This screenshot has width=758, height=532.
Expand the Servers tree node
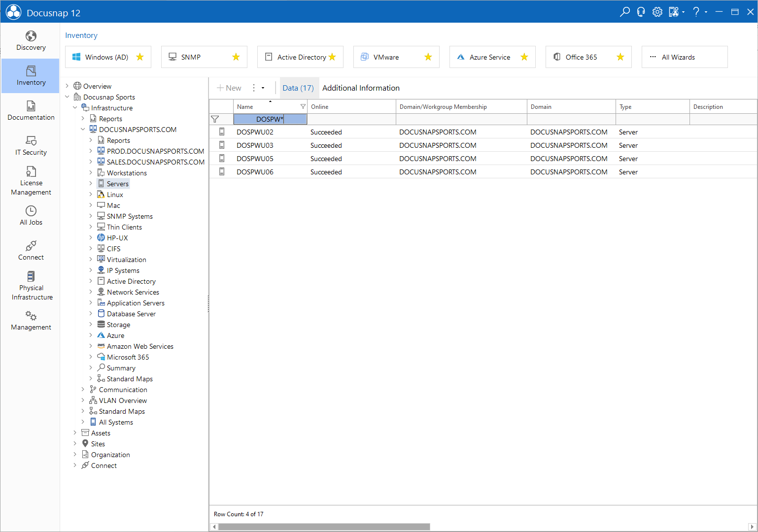click(x=91, y=183)
